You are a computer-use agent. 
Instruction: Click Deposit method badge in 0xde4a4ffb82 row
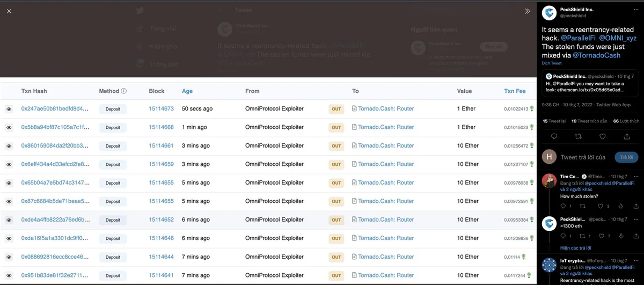point(113,220)
